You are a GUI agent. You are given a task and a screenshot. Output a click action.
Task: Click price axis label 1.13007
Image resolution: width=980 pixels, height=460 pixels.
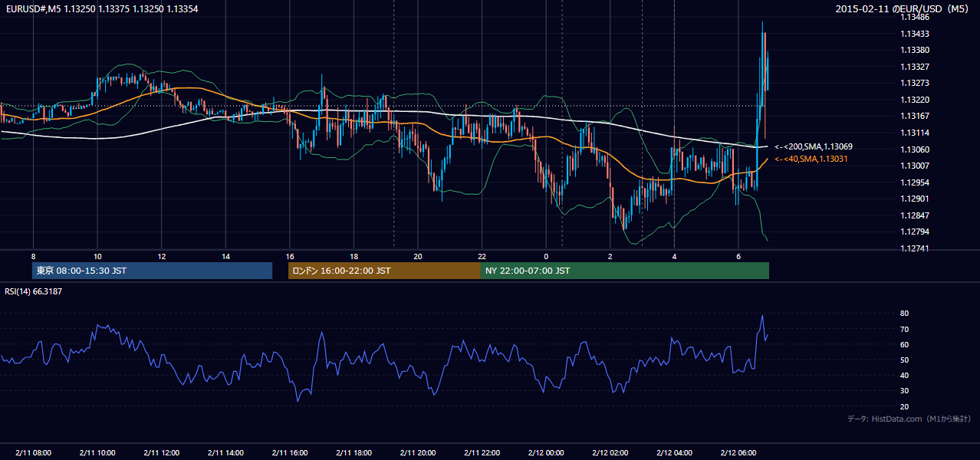coord(916,166)
